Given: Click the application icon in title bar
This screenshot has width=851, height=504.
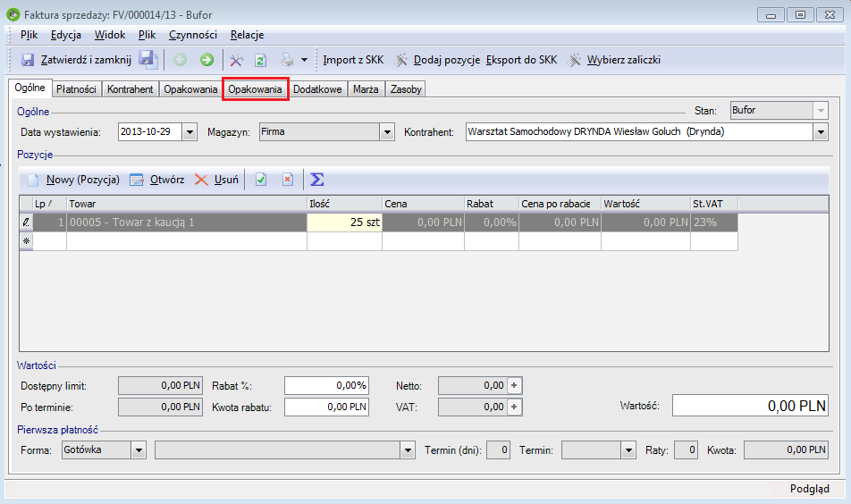Looking at the screenshot, I should click(13, 14).
